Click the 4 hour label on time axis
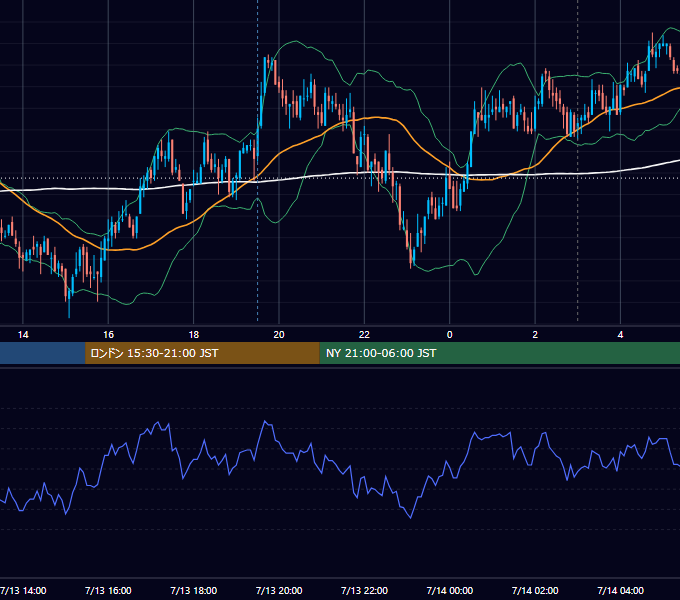Screen dimensions: 680x600 (x=620, y=334)
